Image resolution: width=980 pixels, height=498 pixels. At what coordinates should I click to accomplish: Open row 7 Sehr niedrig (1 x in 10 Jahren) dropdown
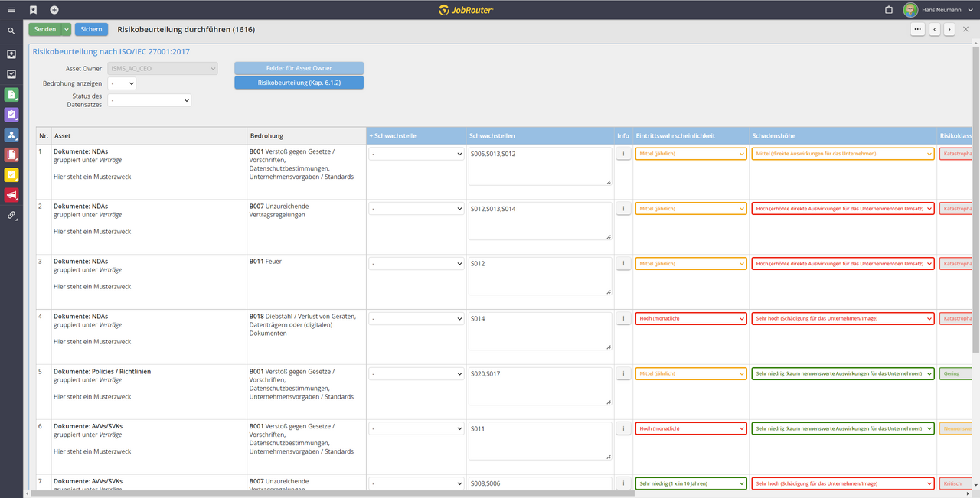click(691, 483)
